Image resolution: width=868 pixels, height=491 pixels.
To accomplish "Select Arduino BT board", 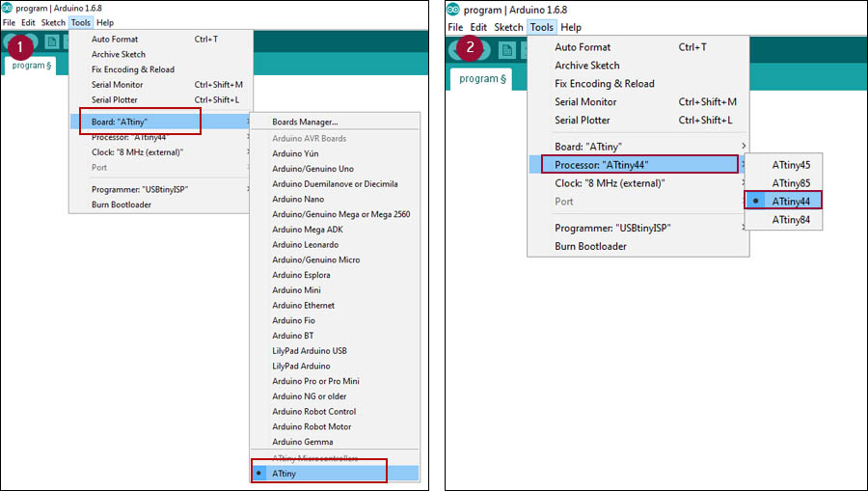I will 335,336.
